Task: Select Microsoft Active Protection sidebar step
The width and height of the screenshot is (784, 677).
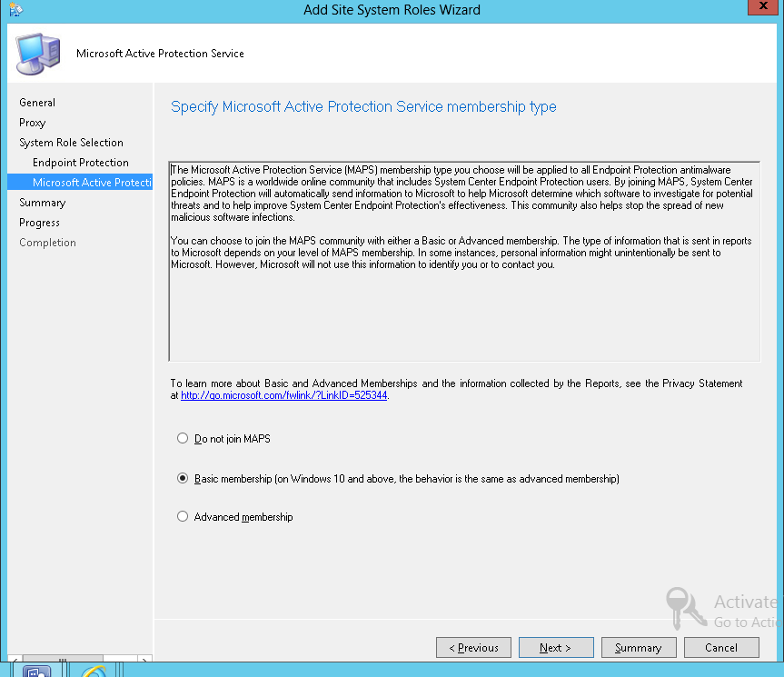Action: click(x=80, y=183)
